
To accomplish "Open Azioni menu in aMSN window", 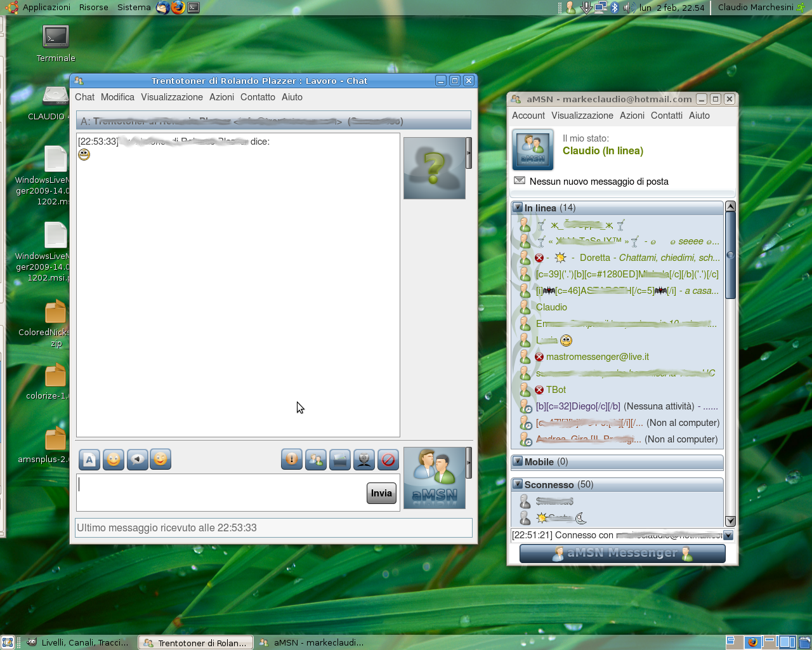I will coord(632,116).
